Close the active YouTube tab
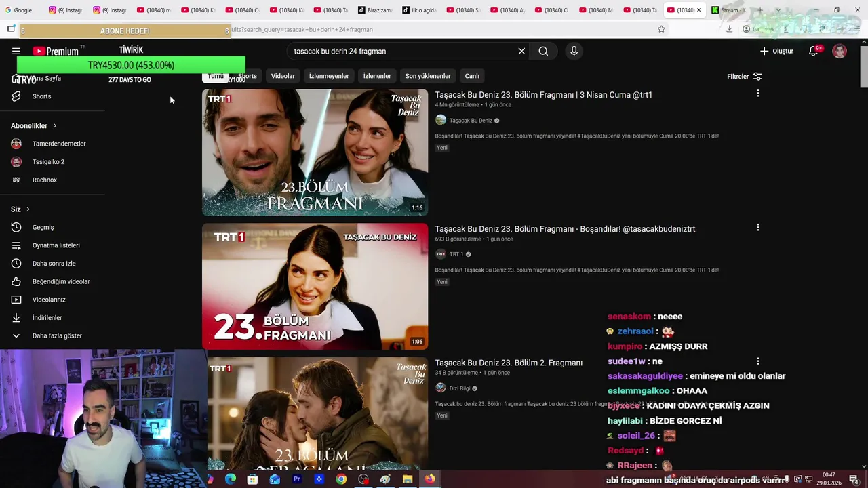868x488 pixels. click(x=698, y=10)
